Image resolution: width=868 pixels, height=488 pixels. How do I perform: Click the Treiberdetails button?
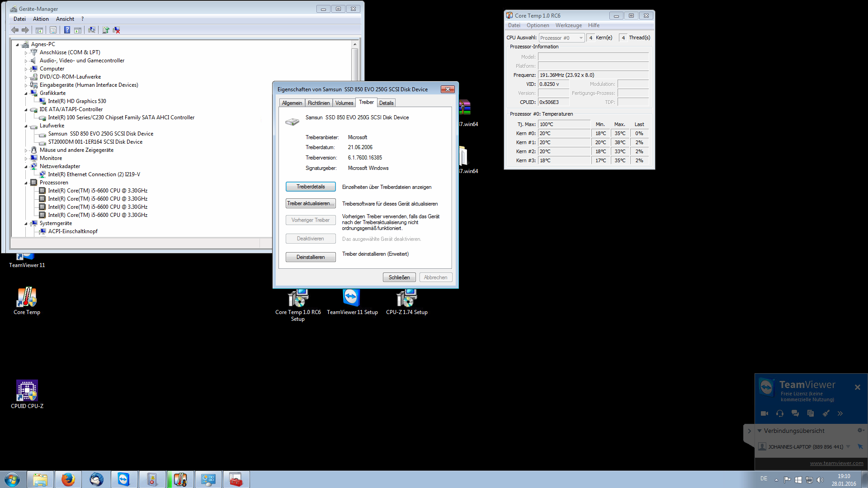pyautogui.click(x=311, y=187)
